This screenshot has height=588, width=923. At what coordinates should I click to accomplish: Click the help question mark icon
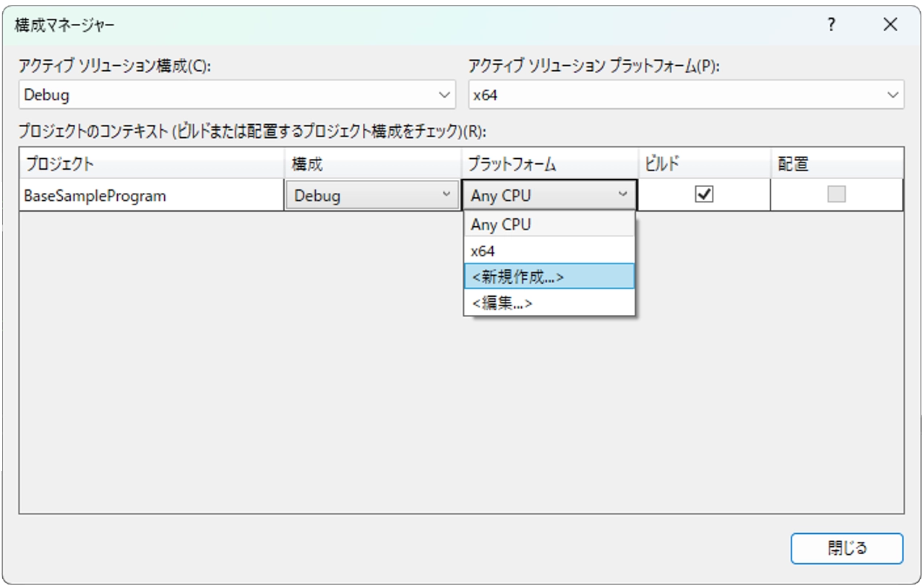pyautogui.click(x=832, y=25)
